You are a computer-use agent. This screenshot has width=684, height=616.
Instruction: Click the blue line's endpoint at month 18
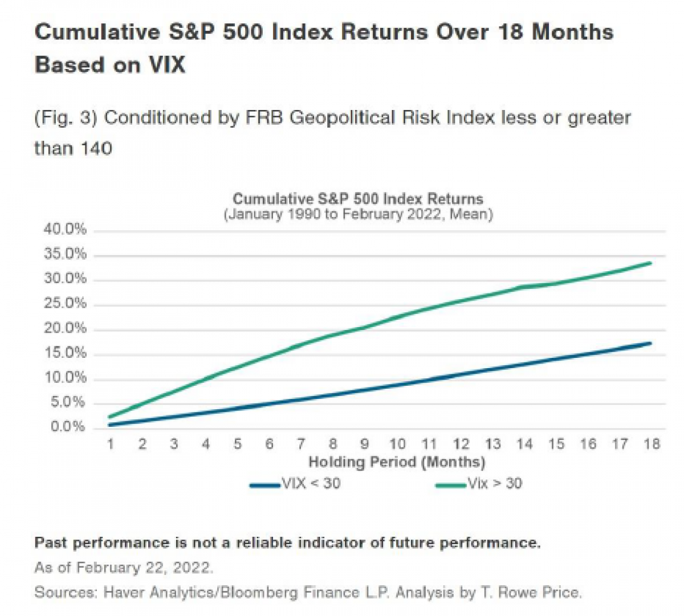[x=650, y=343]
